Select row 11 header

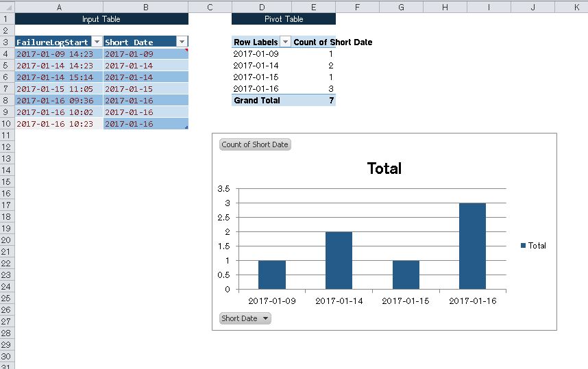(x=7, y=136)
